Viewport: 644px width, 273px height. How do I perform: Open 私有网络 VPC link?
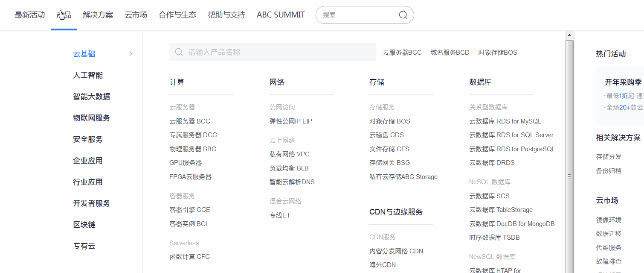(290, 154)
